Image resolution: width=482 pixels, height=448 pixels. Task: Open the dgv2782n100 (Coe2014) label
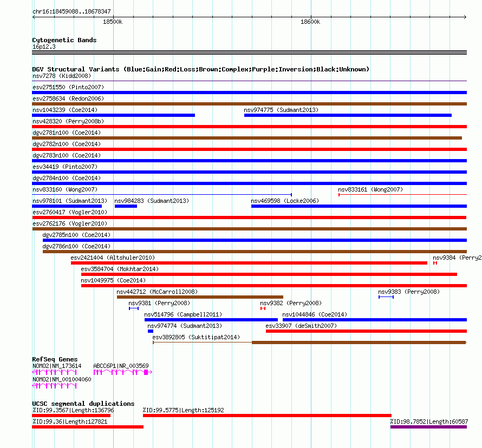[x=67, y=144]
